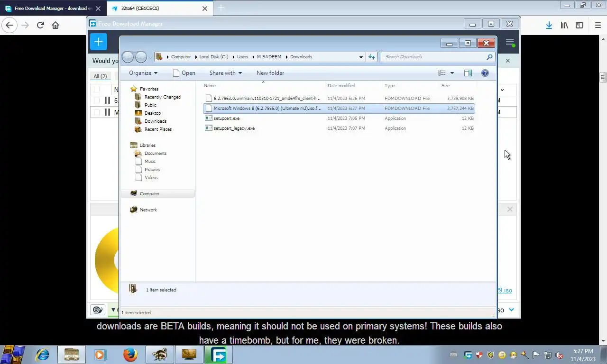
Task: Open Firefox from the taskbar
Action: coord(130,355)
